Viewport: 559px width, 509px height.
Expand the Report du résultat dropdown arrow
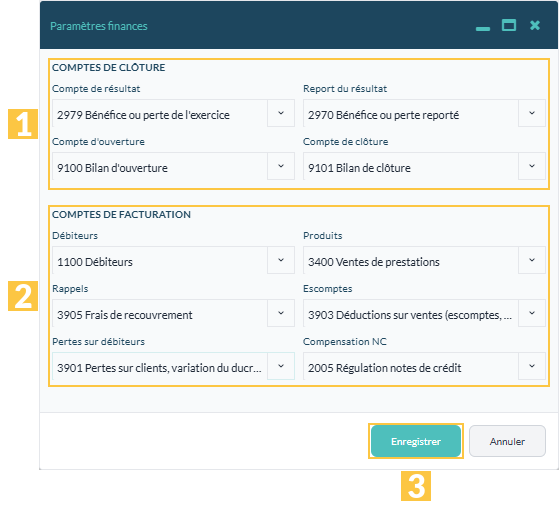[x=532, y=113]
